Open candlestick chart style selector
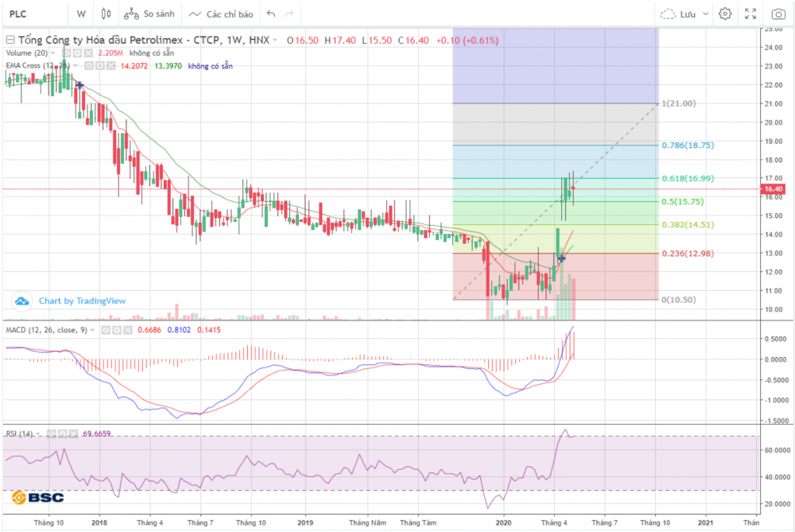The image size is (795, 532). click(106, 14)
